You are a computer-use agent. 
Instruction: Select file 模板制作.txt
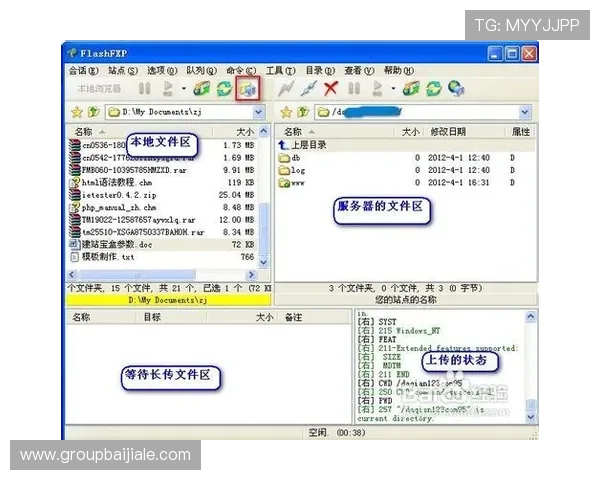click(163, 257)
